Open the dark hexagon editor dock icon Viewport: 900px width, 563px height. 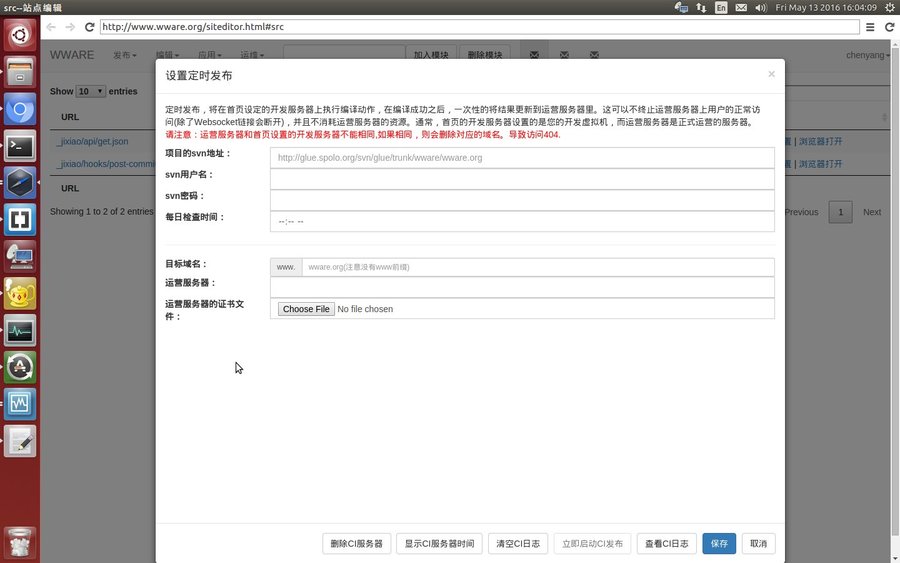pyautogui.click(x=20, y=183)
